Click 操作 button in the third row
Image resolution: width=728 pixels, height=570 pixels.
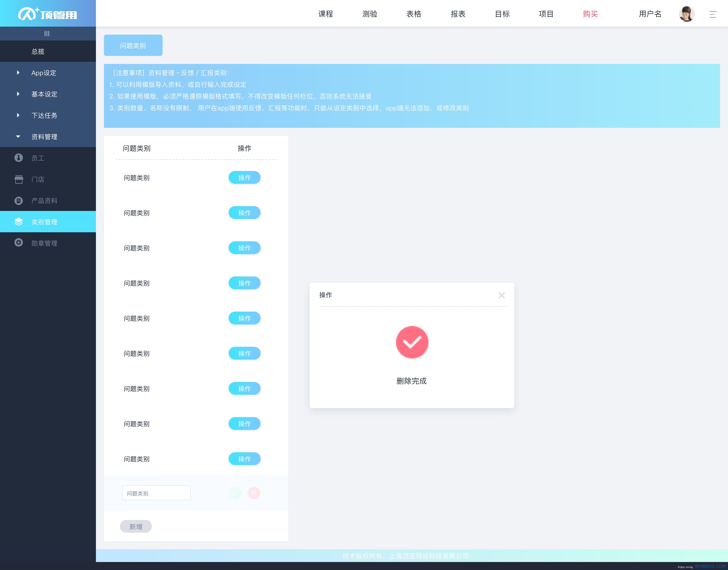(x=244, y=248)
